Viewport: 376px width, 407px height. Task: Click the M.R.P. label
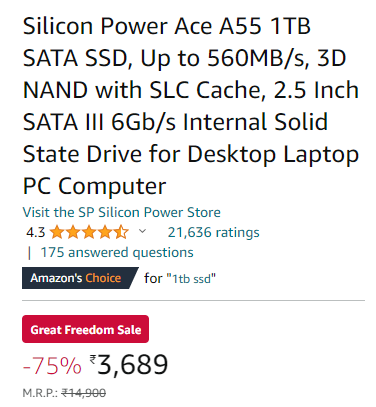pyautogui.click(x=41, y=393)
